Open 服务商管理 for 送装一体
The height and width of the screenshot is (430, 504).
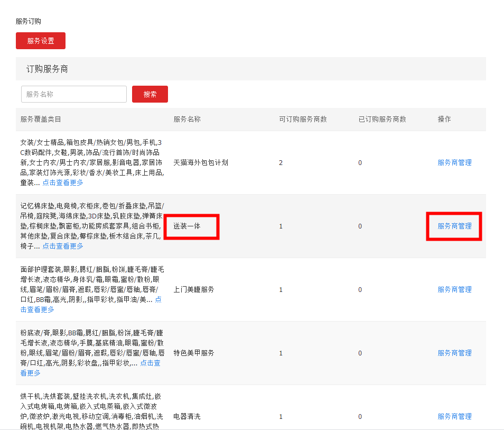point(454,226)
